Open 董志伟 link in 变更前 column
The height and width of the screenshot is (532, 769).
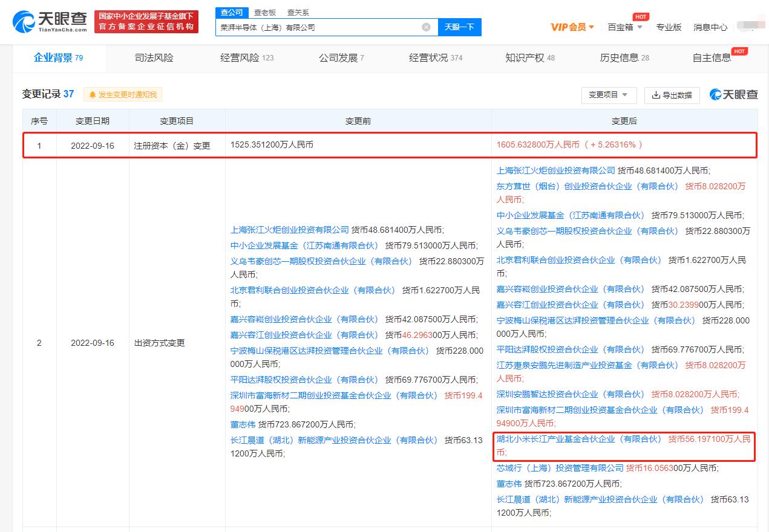pyautogui.click(x=243, y=424)
